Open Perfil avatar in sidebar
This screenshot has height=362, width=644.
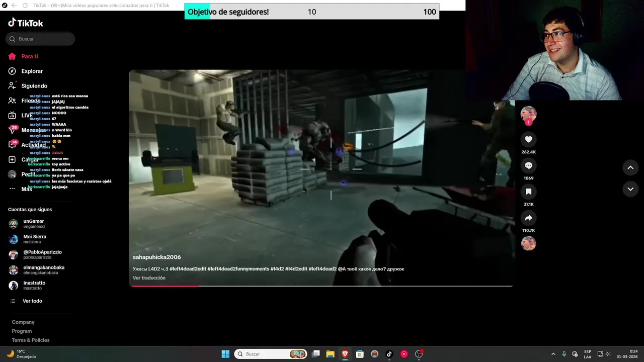coord(12,174)
